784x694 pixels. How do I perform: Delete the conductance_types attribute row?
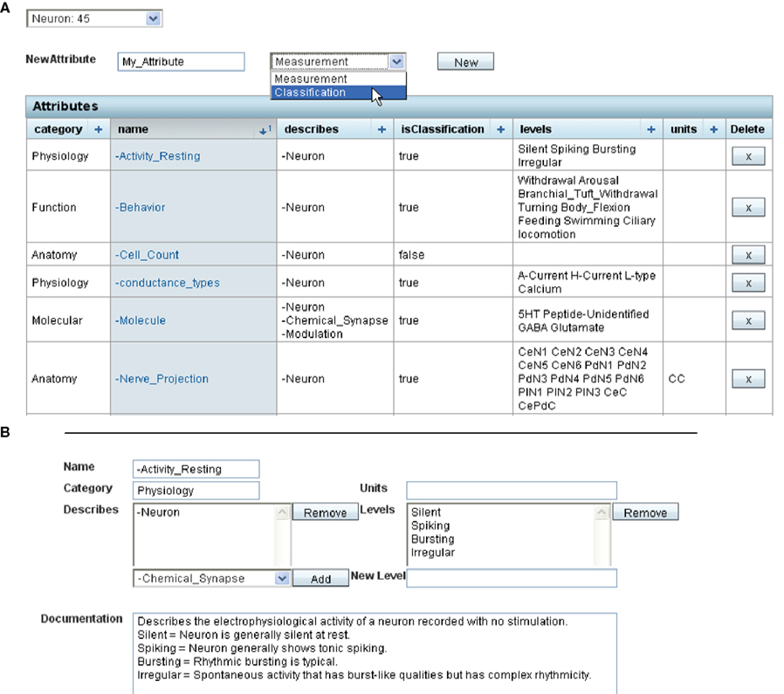(748, 283)
